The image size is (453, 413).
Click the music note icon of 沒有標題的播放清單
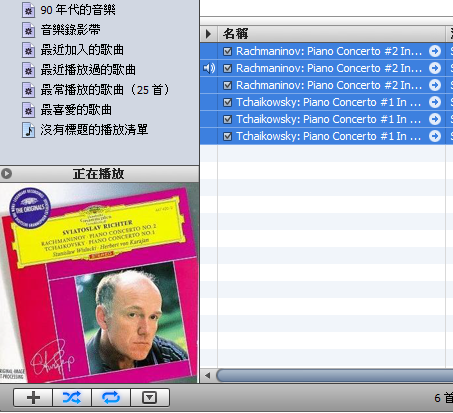point(28,130)
